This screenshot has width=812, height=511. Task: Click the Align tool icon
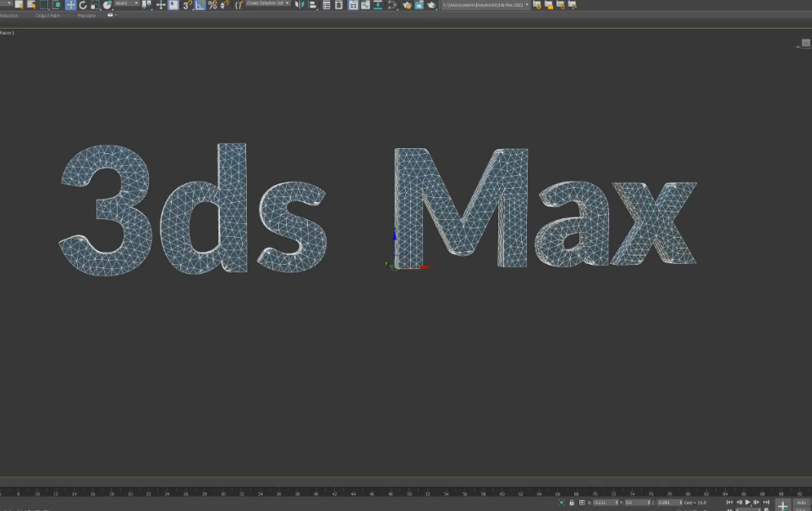point(313,5)
